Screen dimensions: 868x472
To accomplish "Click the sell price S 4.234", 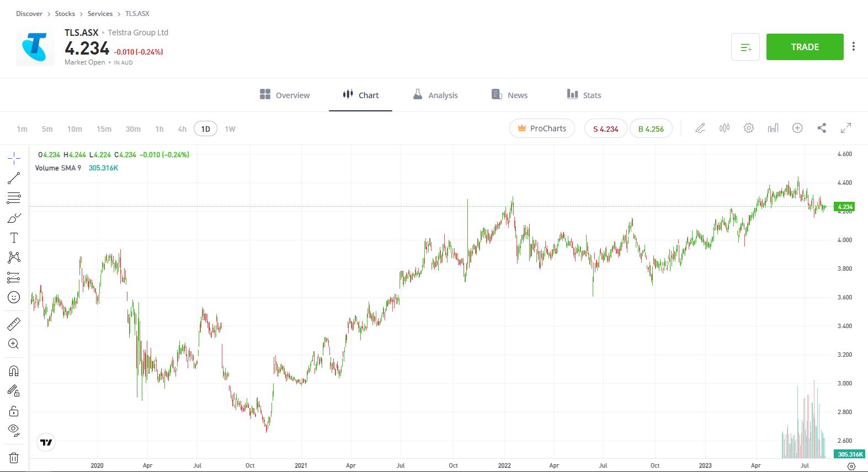I will click(605, 128).
